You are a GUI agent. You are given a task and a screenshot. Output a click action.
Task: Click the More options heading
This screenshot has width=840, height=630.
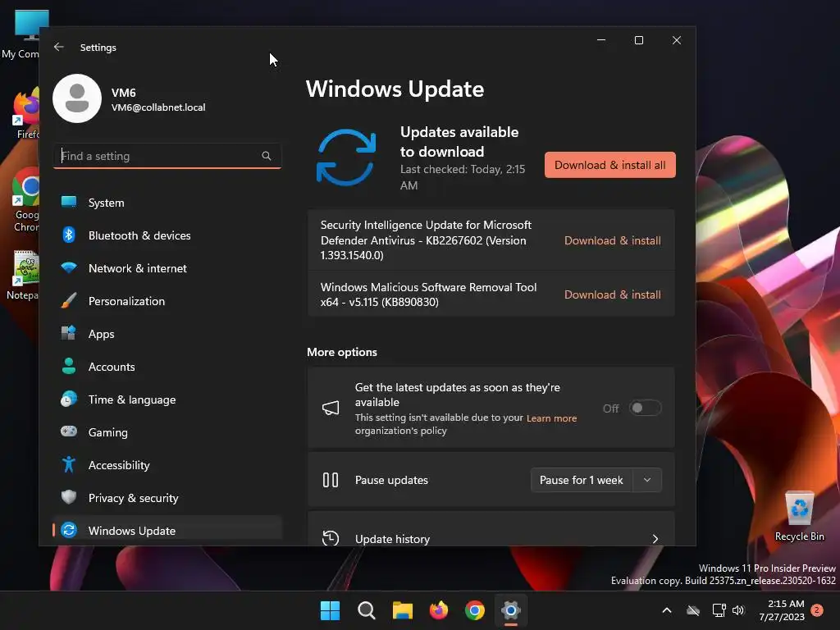[342, 352]
